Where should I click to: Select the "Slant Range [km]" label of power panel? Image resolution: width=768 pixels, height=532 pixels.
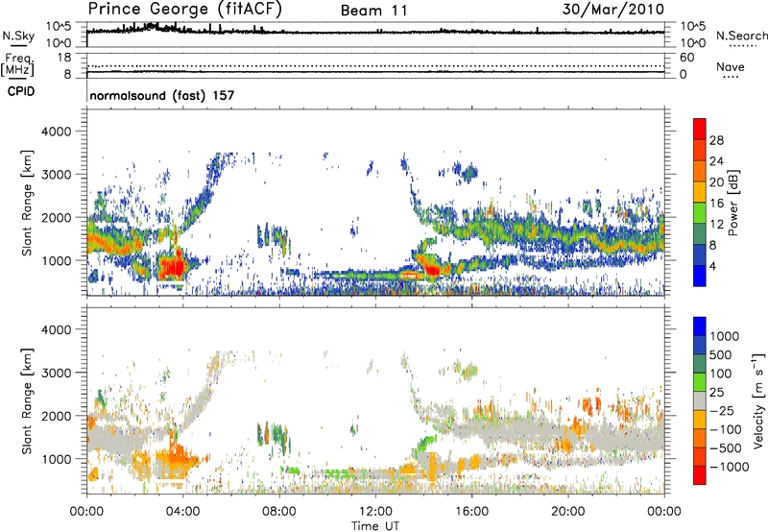[x=27, y=203]
